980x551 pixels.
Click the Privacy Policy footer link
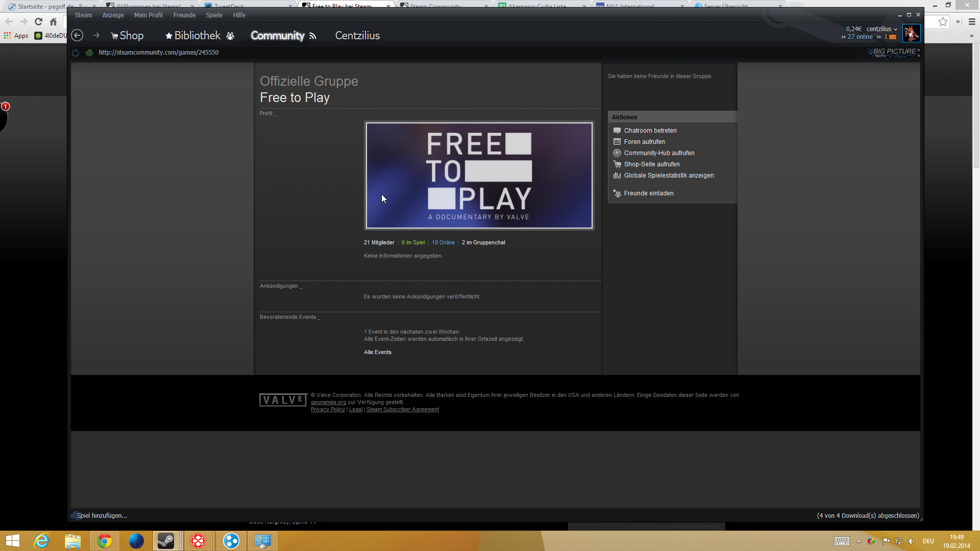tap(328, 410)
